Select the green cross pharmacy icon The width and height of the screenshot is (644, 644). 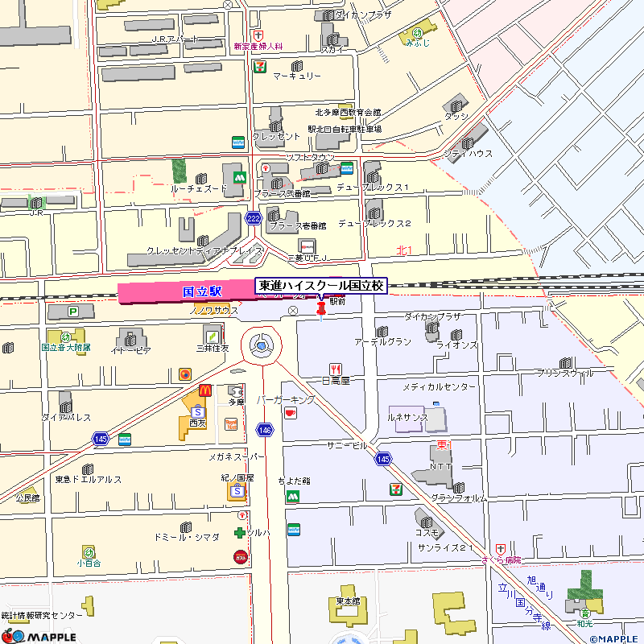tap(239, 533)
